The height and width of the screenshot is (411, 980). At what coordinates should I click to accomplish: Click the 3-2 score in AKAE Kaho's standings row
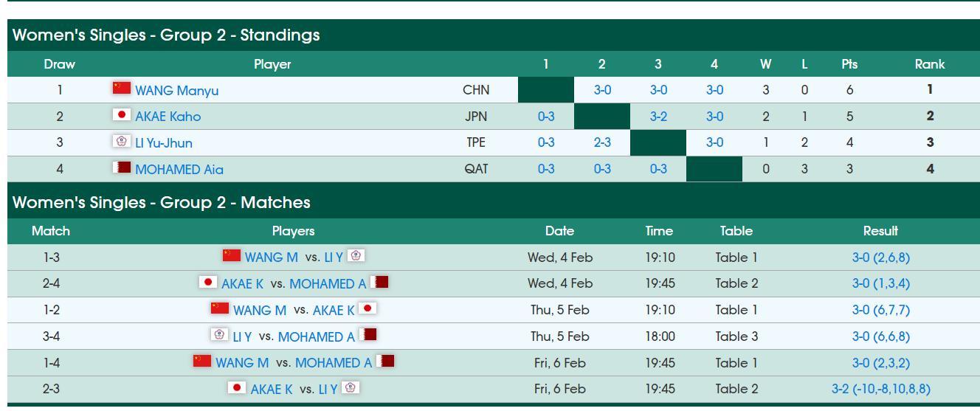pyautogui.click(x=658, y=117)
